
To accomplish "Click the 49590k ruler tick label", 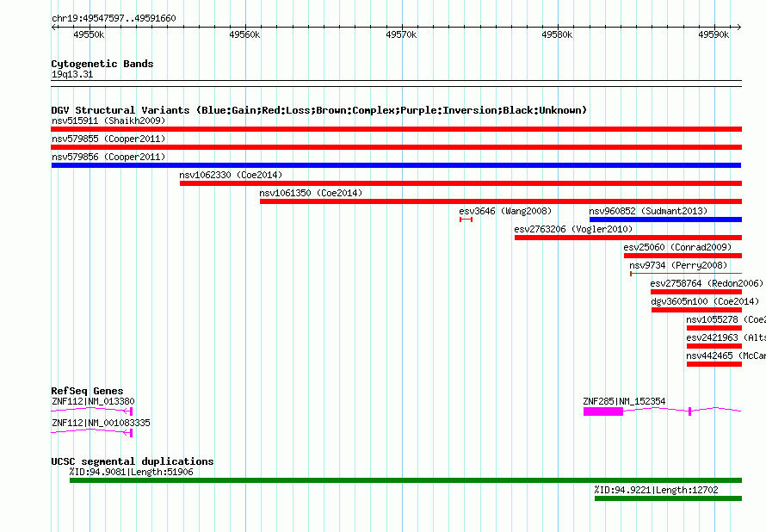I will (x=713, y=34).
